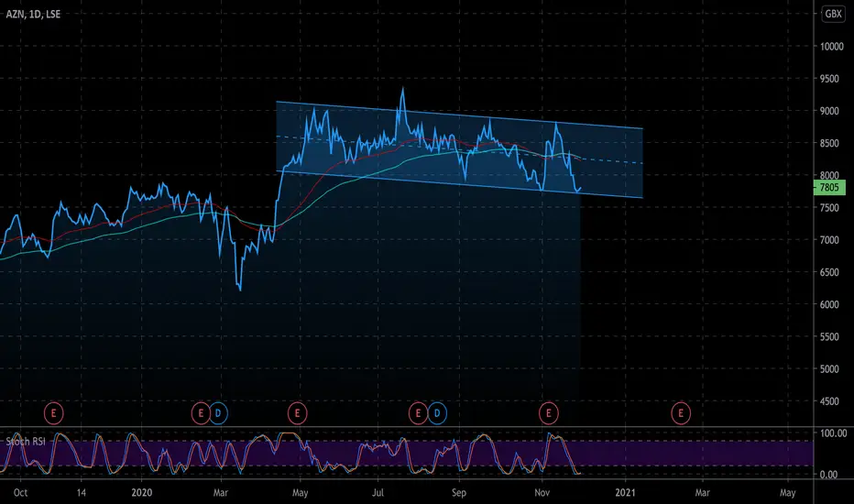Open the earnings E marker near November
Viewport: 854px width, 504px height.
(549, 413)
